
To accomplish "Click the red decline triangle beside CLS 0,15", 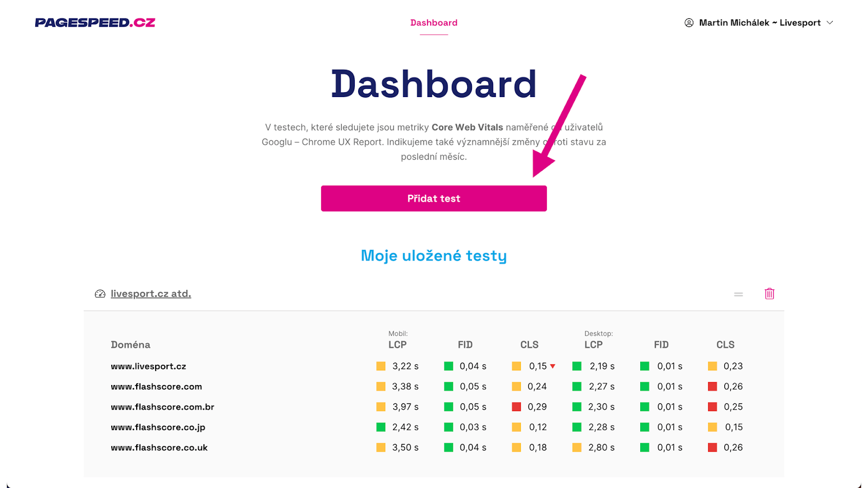I will (x=553, y=366).
